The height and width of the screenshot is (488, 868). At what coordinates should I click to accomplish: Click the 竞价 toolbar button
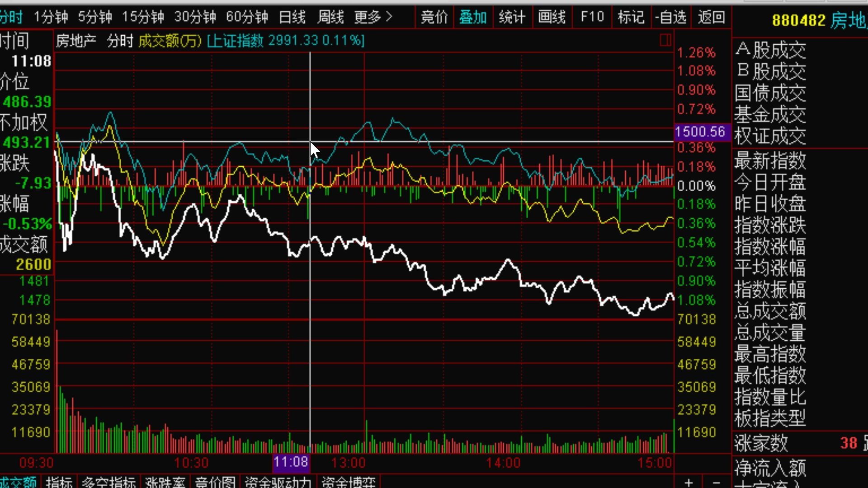pyautogui.click(x=434, y=17)
